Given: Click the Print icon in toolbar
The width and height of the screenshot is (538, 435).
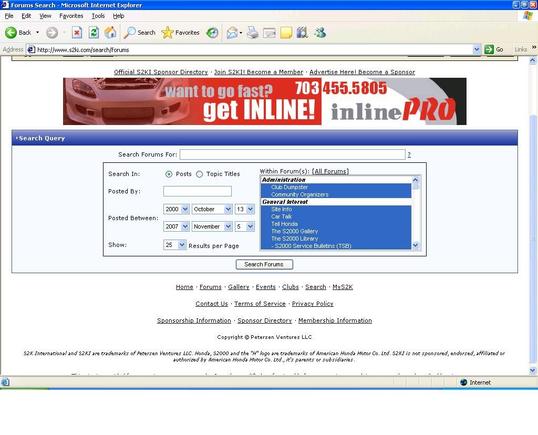Looking at the screenshot, I should 253,33.
